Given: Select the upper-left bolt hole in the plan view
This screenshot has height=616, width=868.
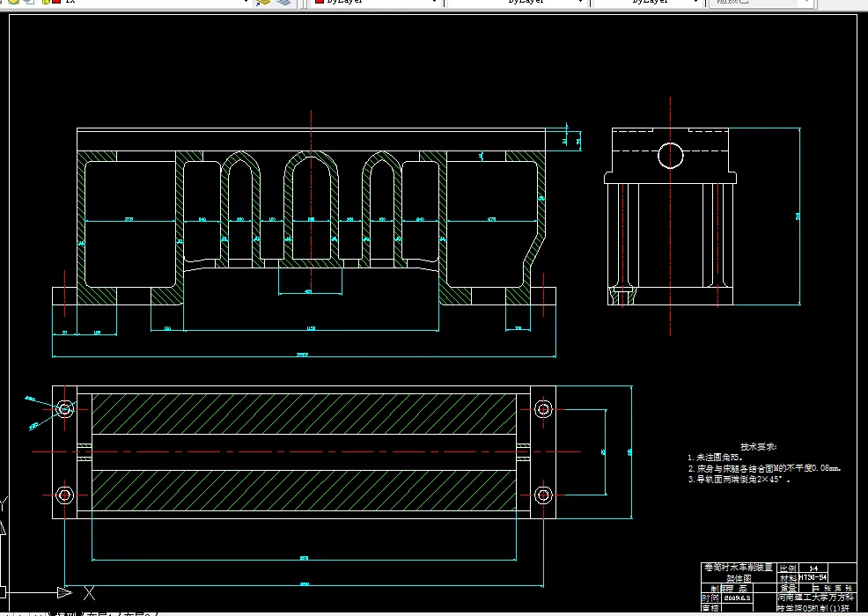Looking at the screenshot, I should 65,409.
